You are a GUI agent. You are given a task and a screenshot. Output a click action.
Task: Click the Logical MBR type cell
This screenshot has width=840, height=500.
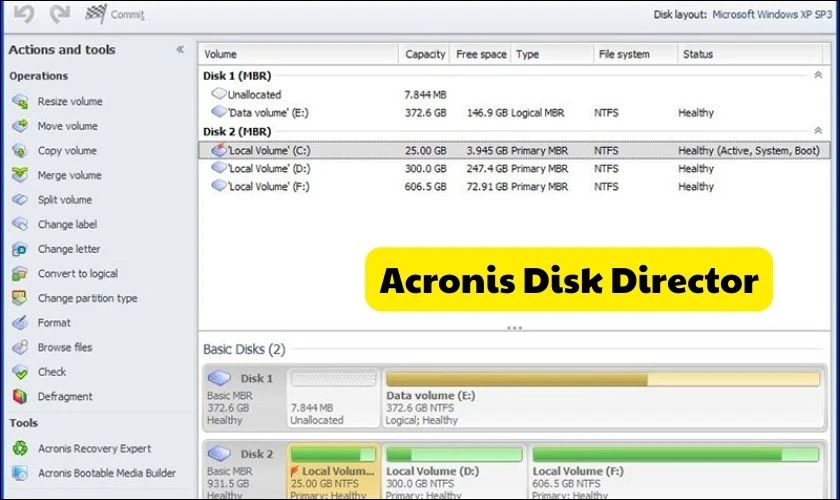(537, 113)
